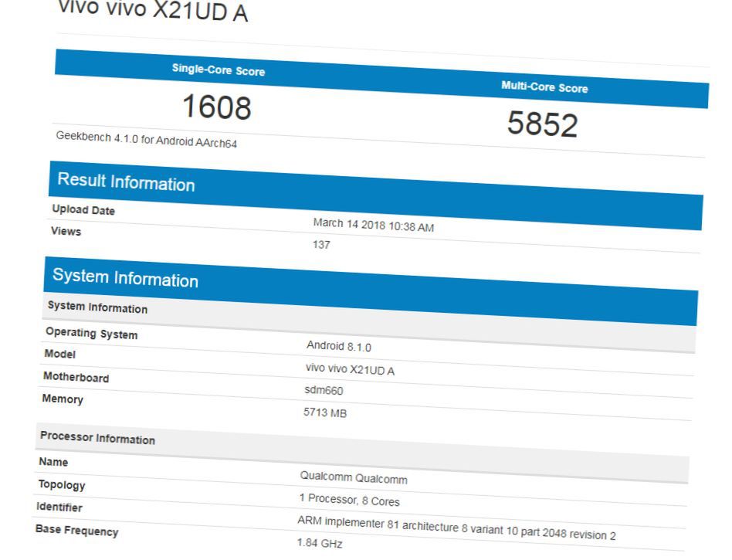Select the value 'Android 8.1.0'
The height and width of the screenshot is (560, 732).
pyautogui.click(x=339, y=346)
